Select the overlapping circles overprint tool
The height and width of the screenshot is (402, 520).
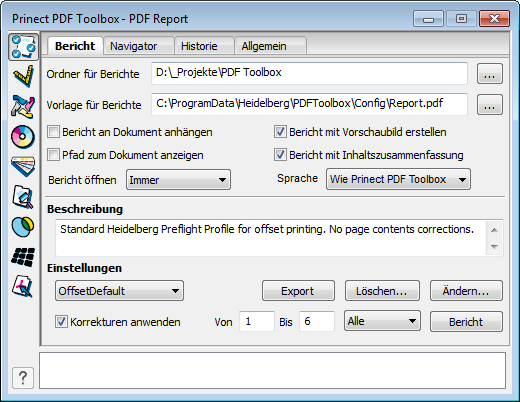(23, 227)
